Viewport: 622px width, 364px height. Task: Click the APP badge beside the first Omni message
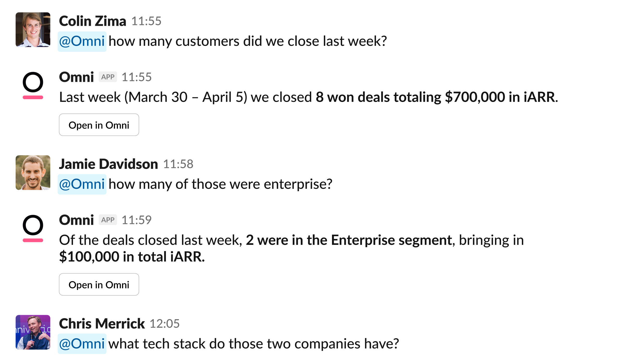(x=109, y=76)
